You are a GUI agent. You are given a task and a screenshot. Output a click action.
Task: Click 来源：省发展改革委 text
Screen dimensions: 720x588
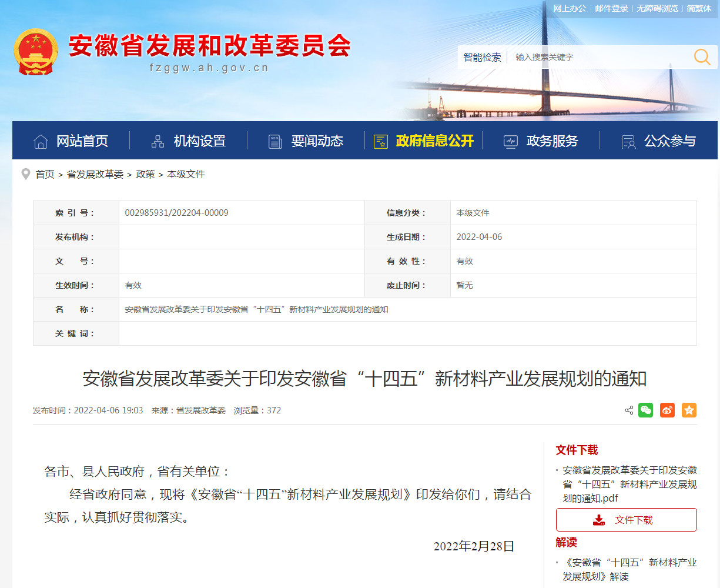[x=189, y=410]
